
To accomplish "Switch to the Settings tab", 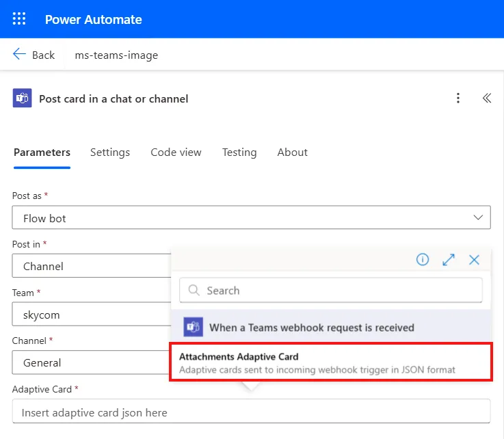I will coord(110,152).
